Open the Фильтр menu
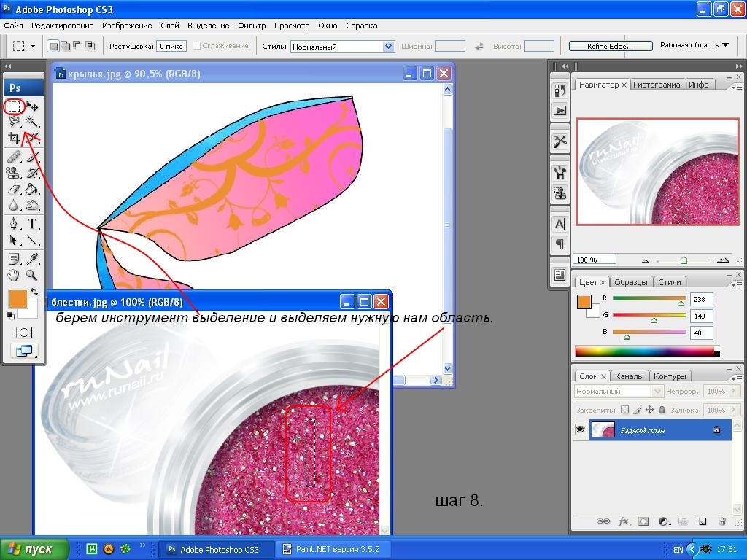This screenshot has height=560, width=747. click(x=252, y=26)
